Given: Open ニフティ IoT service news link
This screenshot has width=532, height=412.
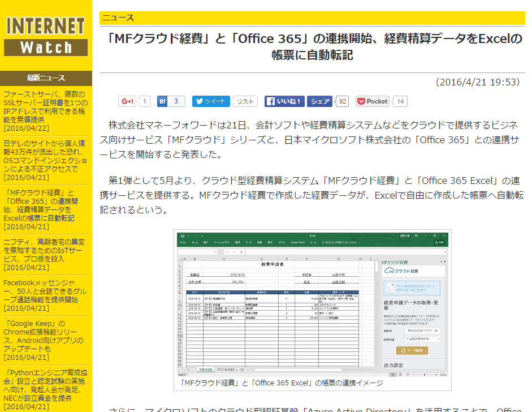Looking at the screenshot, I should pyautogui.click(x=44, y=250).
